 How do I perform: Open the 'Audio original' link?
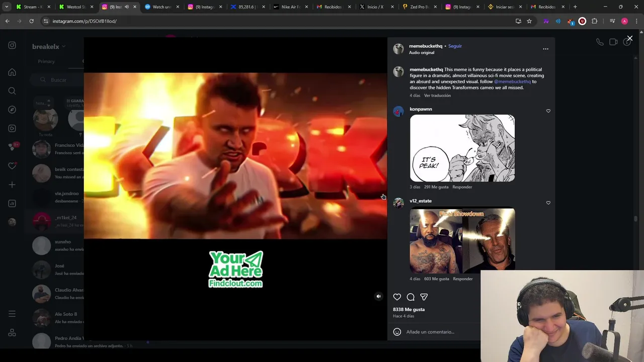click(422, 52)
